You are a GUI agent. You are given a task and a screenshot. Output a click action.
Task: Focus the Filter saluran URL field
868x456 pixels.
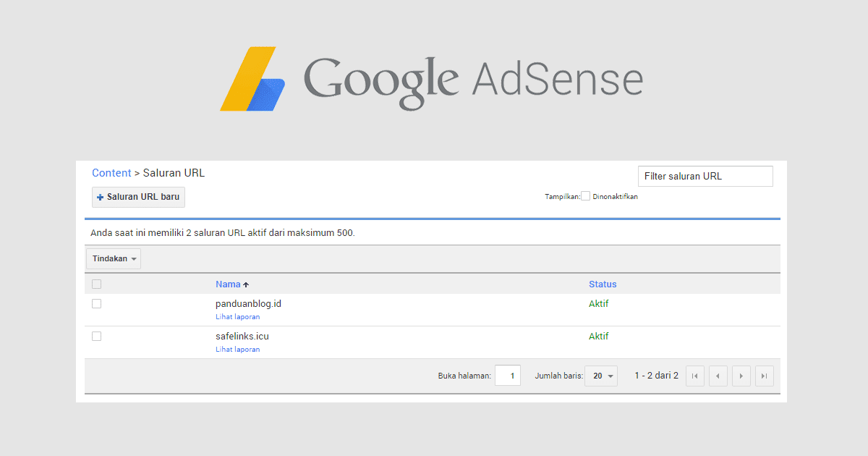point(705,176)
